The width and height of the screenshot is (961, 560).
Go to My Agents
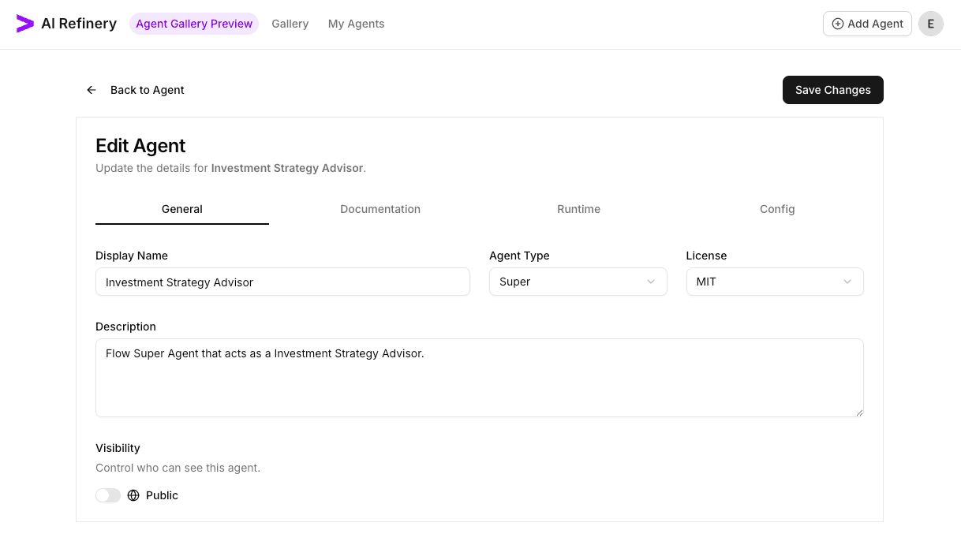coord(356,24)
